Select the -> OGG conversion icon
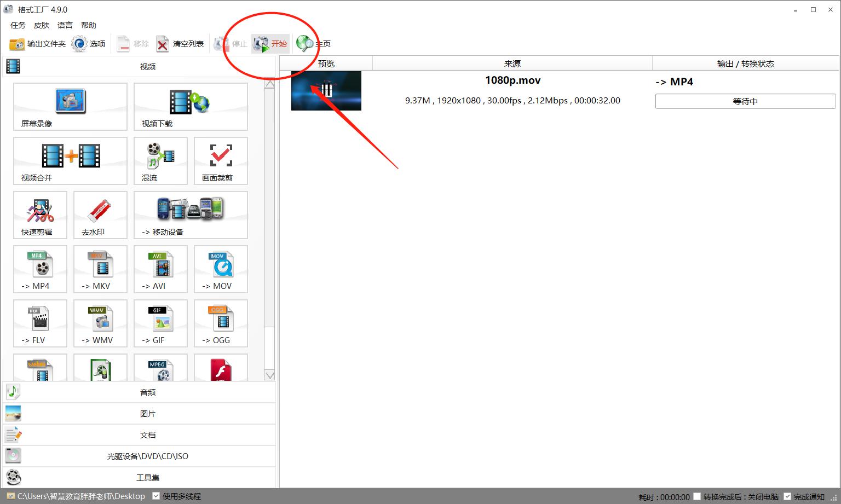 [221, 323]
